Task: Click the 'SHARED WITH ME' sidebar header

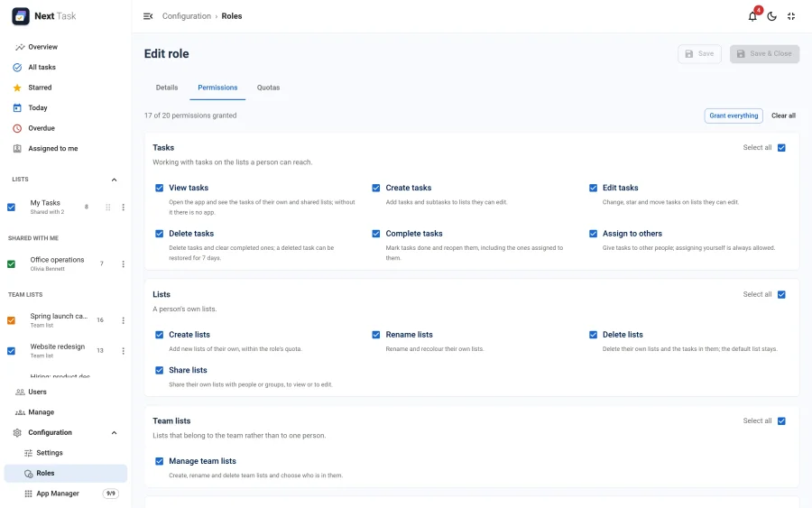Action: [33, 238]
